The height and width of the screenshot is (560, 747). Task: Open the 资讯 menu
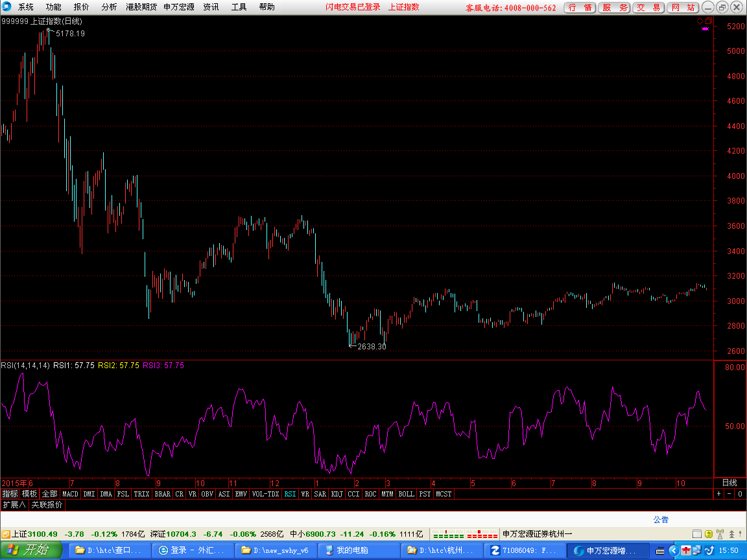point(211,7)
